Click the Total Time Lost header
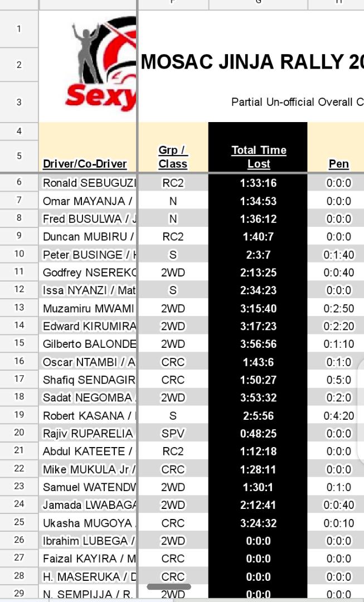Image resolution: width=364 pixels, height=602 pixels. (x=259, y=157)
